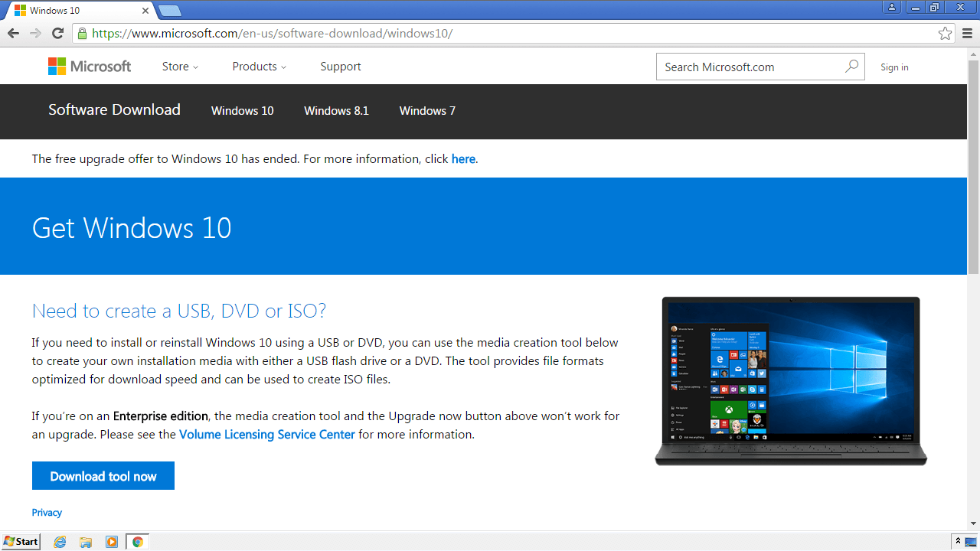This screenshot has height=551, width=980.
Task: Select the Windows 10 navigation item
Action: [x=242, y=111]
